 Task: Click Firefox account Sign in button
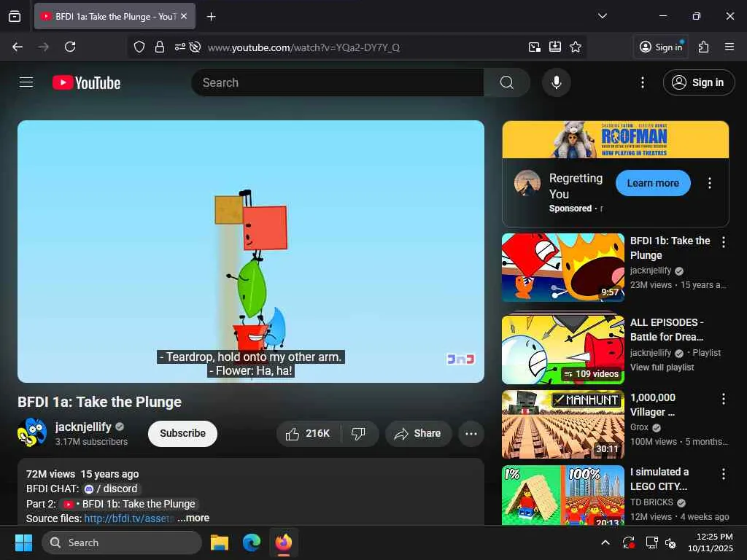661,47
